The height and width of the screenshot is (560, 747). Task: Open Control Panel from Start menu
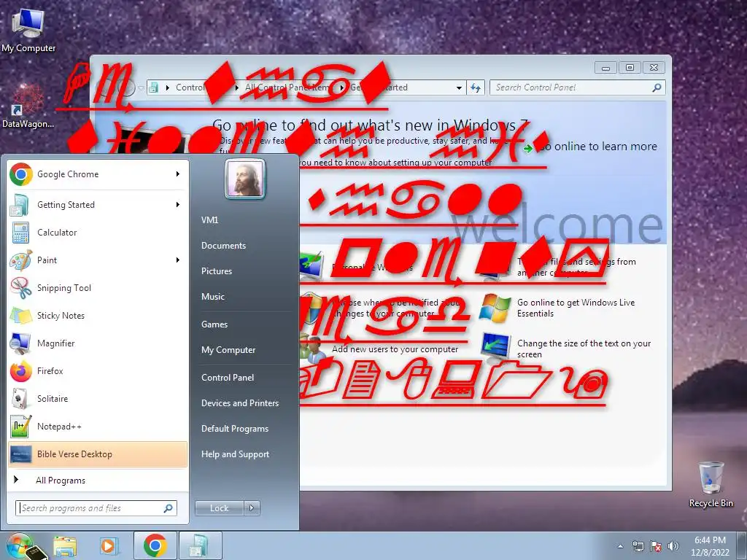point(228,378)
